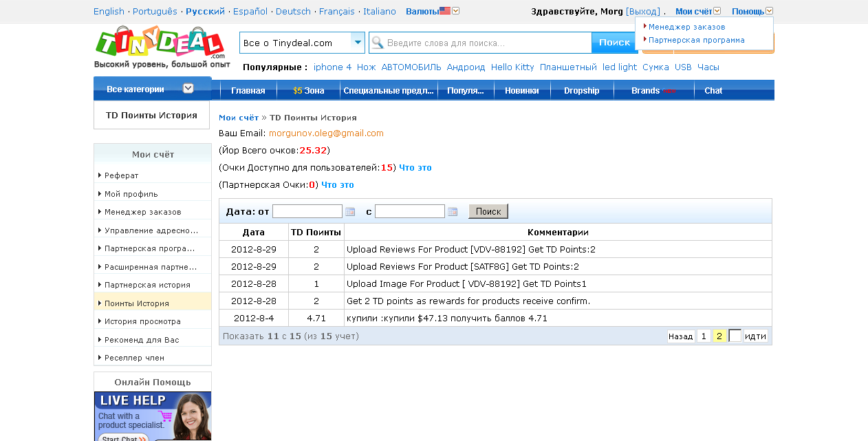Open Управление адресно... in sidebar

pos(153,230)
